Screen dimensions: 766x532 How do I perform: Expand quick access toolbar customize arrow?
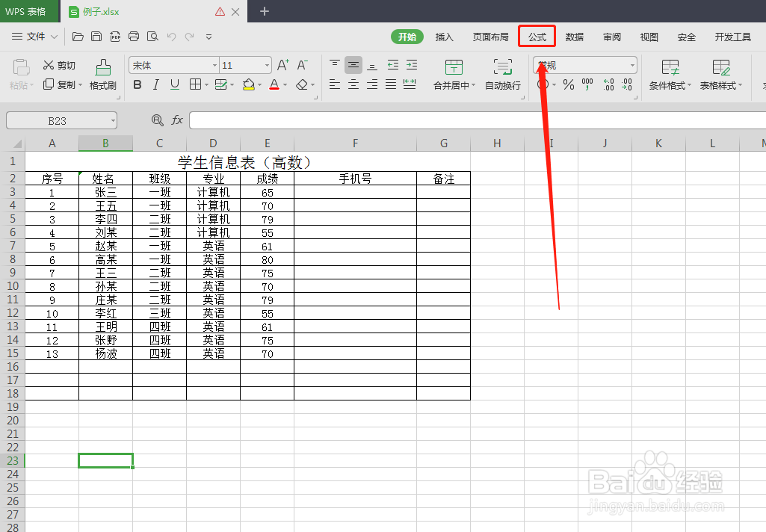click(209, 37)
